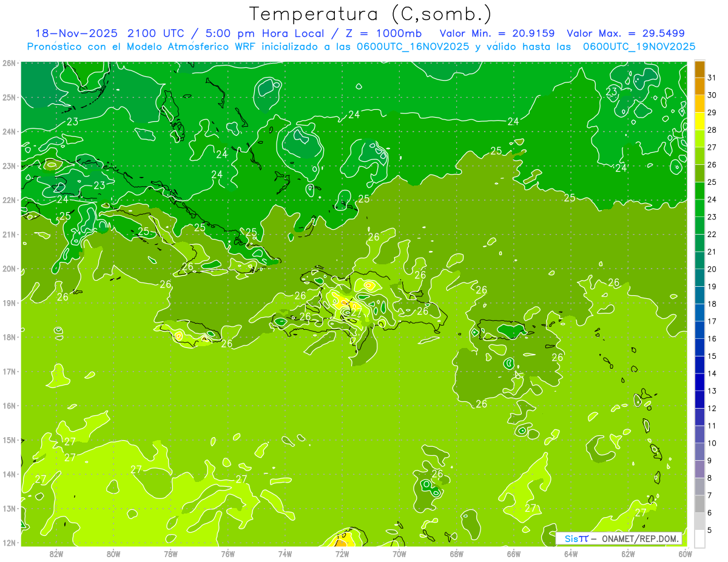Click the '15N' latitude axis label
The image size is (728, 562).
[9, 440]
